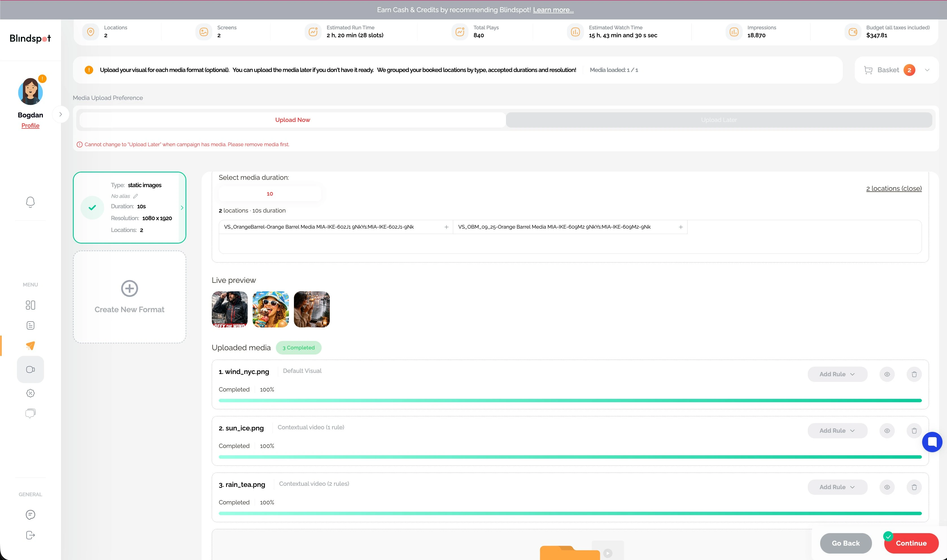
Task: Open the Learn more... link
Action: point(553,10)
